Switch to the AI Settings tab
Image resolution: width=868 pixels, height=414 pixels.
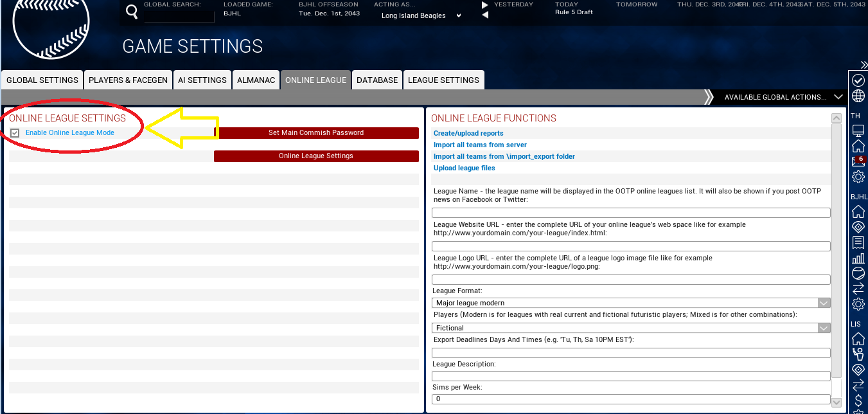coord(202,80)
